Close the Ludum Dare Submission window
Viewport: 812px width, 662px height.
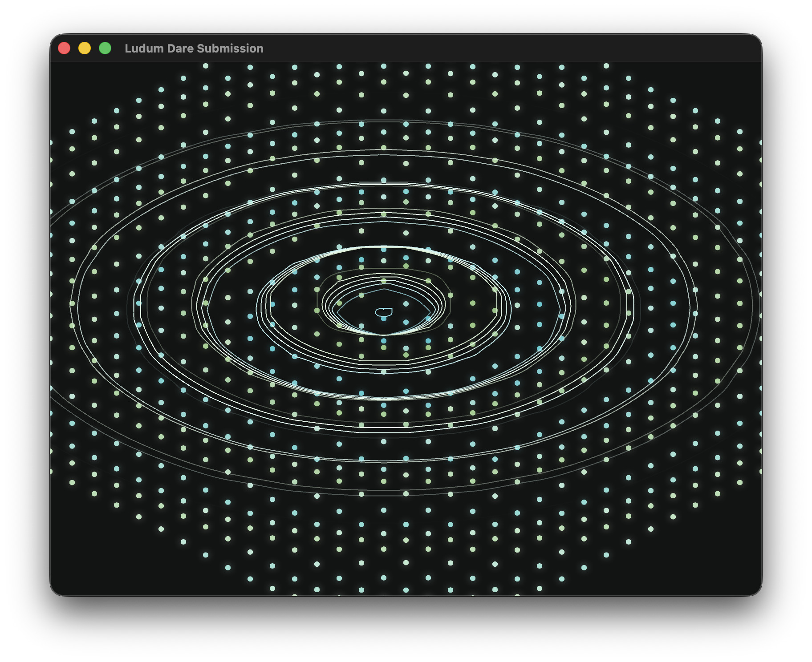(x=64, y=48)
